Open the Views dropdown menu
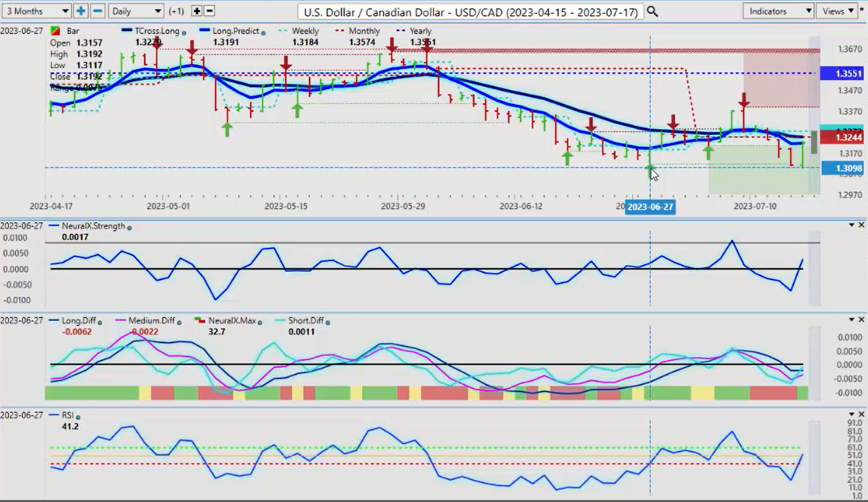The width and height of the screenshot is (868, 502). pyautogui.click(x=838, y=11)
